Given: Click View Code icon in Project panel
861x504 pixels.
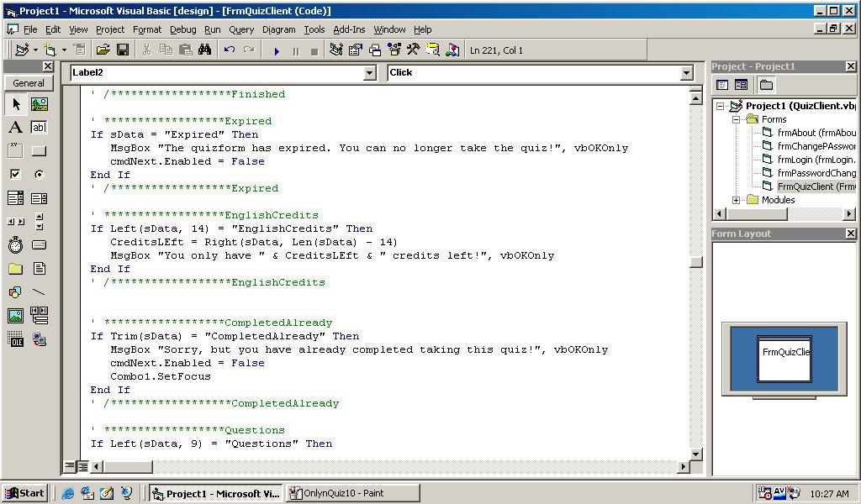Looking at the screenshot, I should click(722, 85).
